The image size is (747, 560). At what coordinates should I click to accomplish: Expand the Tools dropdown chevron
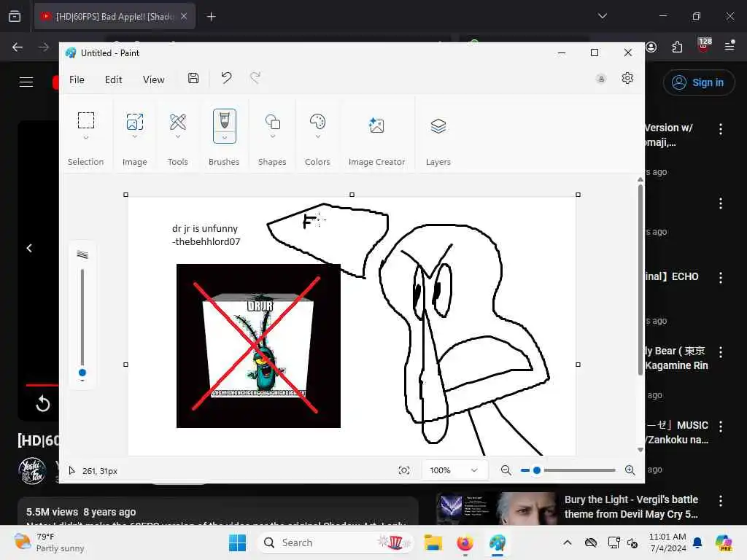tap(178, 136)
